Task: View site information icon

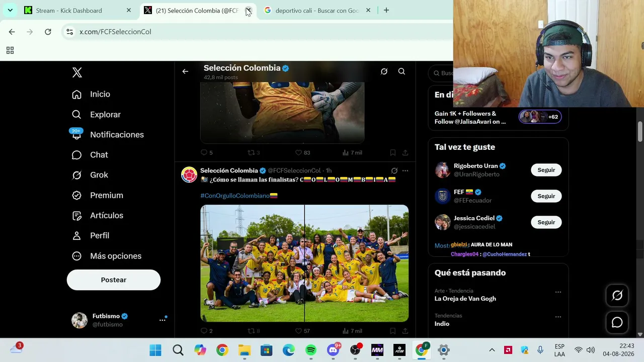Action: pos(69,32)
